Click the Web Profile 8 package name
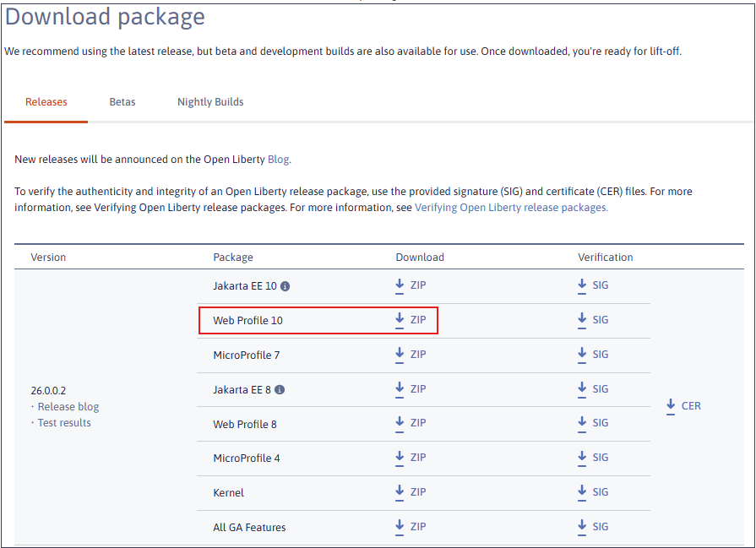This screenshot has height=548, width=756. (245, 425)
